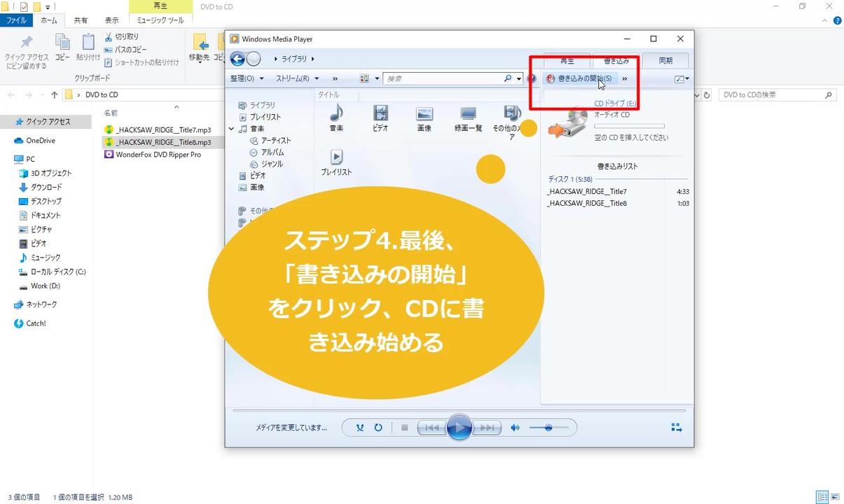844x504 pixels.
Task: Switch to the 書き込み tab
Action: [x=616, y=61]
